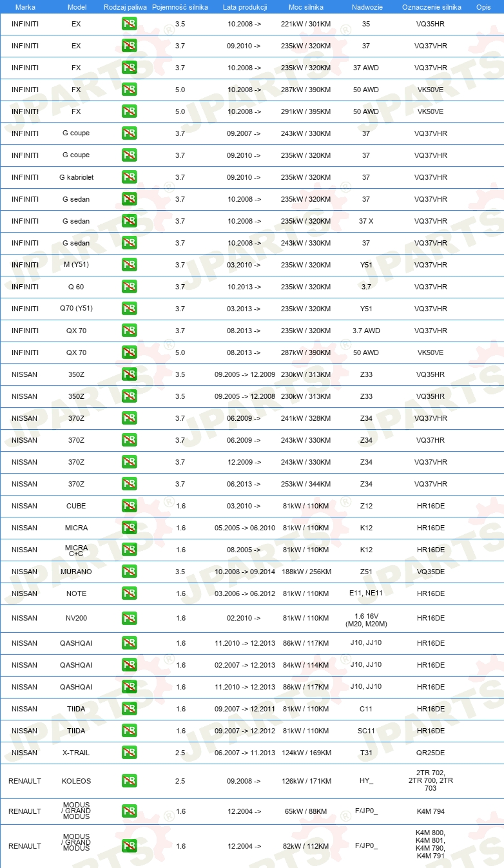
Task: Click the 'HY_' body cell
Action: pyautogui.click(x=366, y=781)
